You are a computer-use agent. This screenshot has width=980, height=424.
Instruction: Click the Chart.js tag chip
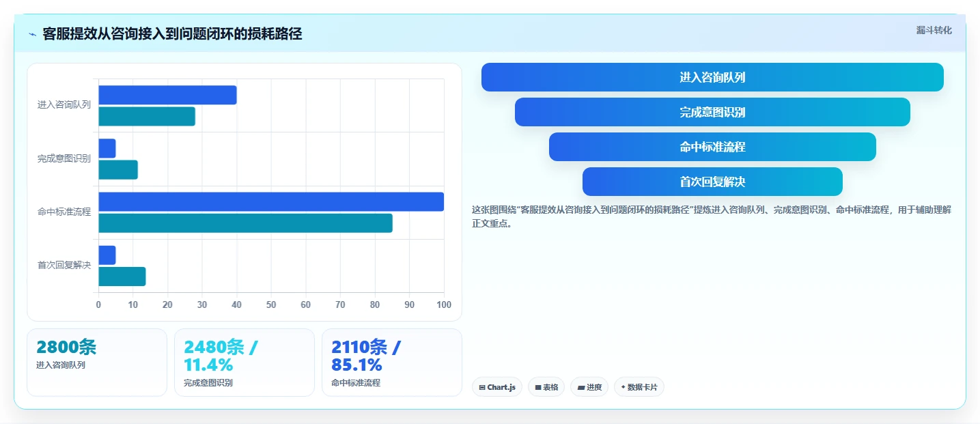(x=497, y=387)
